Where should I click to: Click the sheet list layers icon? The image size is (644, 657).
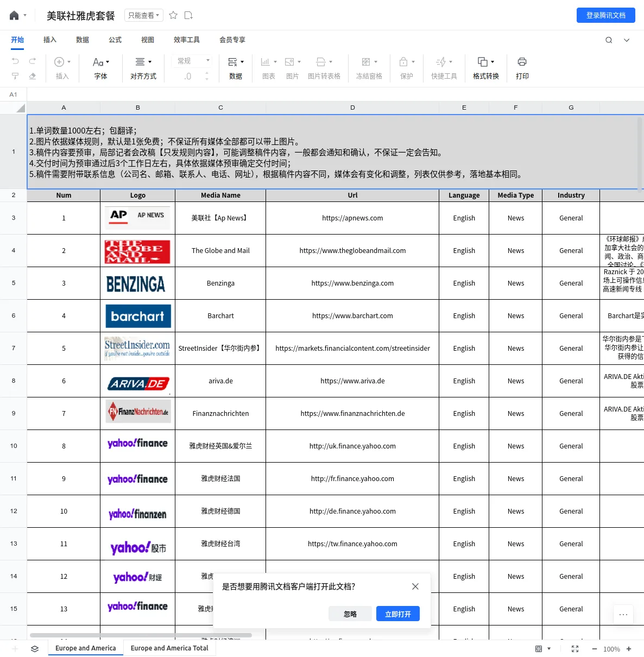click(35, 649)
